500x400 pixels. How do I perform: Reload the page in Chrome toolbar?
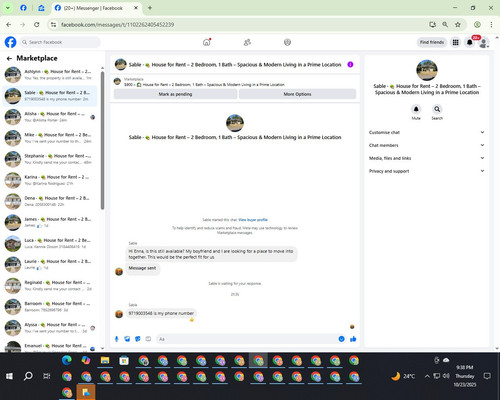click(37, 25)
